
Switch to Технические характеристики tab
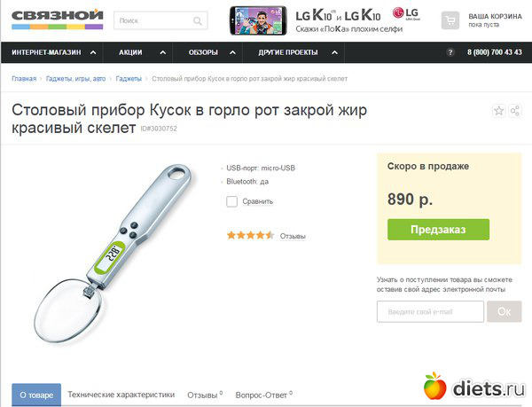[121, 395]
